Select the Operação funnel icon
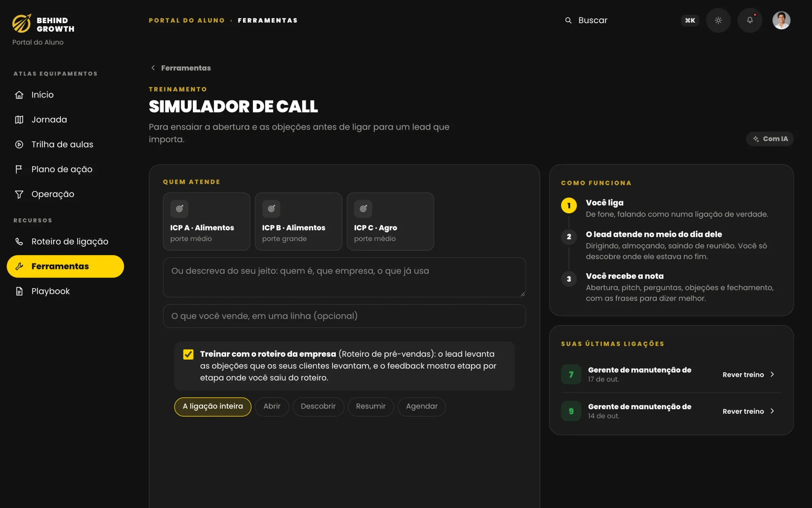The image size is (812, 508). point(19,194)
